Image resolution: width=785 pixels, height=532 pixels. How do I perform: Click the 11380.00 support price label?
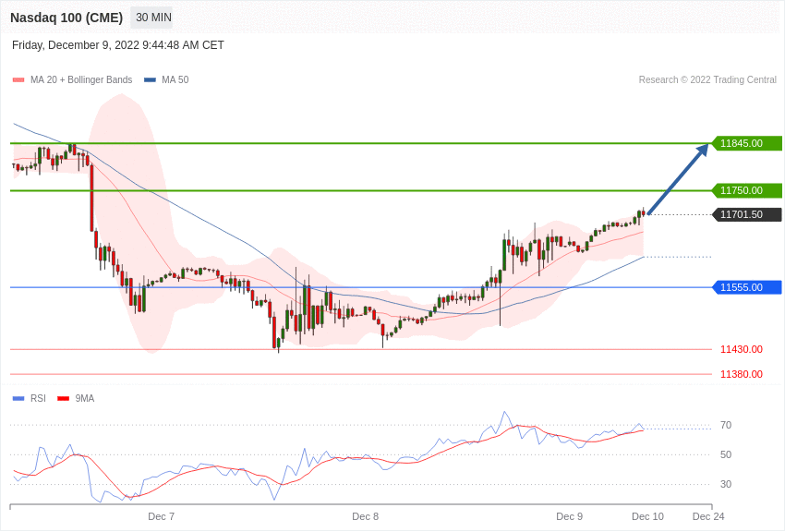742,374
